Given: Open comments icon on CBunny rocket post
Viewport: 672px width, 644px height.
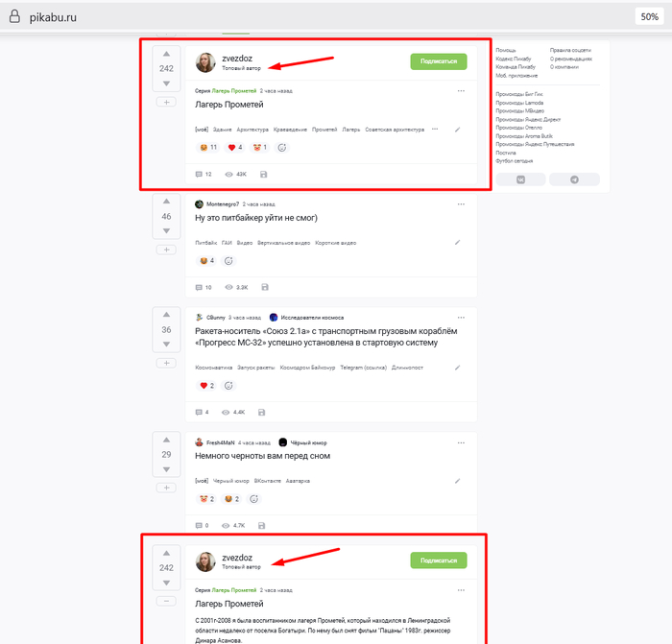Looking at the screenshot, I should [199, 412].
